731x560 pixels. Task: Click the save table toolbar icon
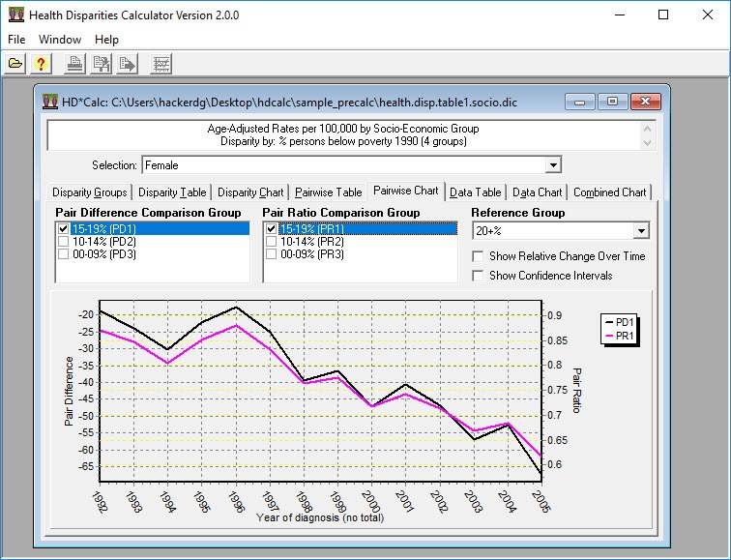101,64
